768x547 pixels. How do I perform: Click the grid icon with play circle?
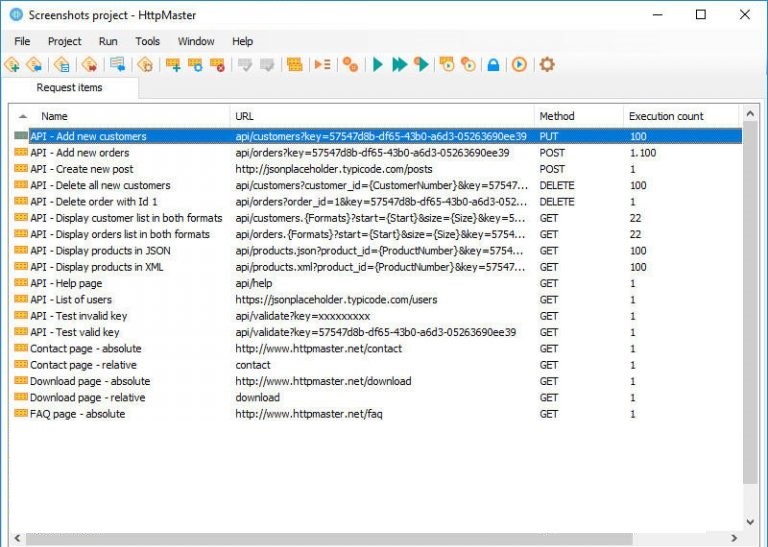(x=447, y=64)
